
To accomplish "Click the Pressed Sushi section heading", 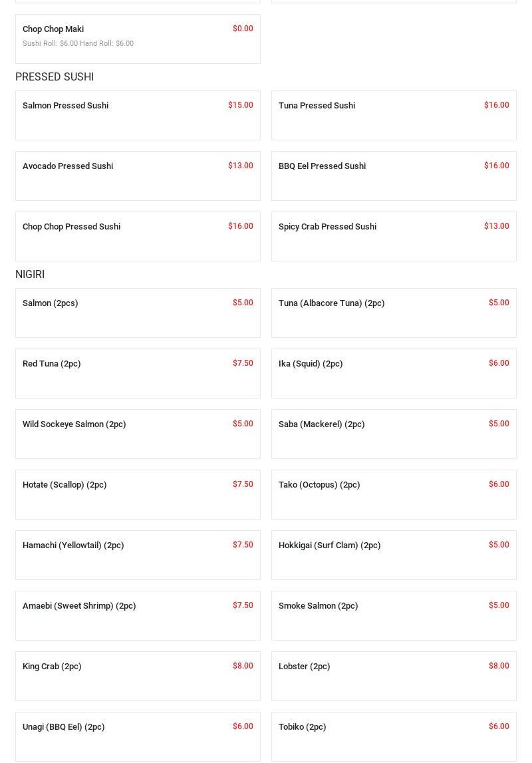I will [55, 77].
